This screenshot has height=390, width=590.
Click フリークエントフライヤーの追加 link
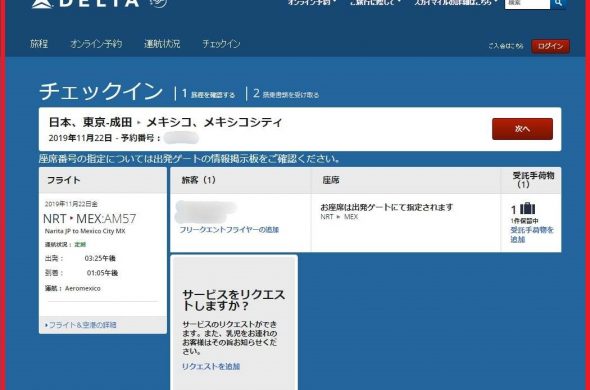coord(229,230)
